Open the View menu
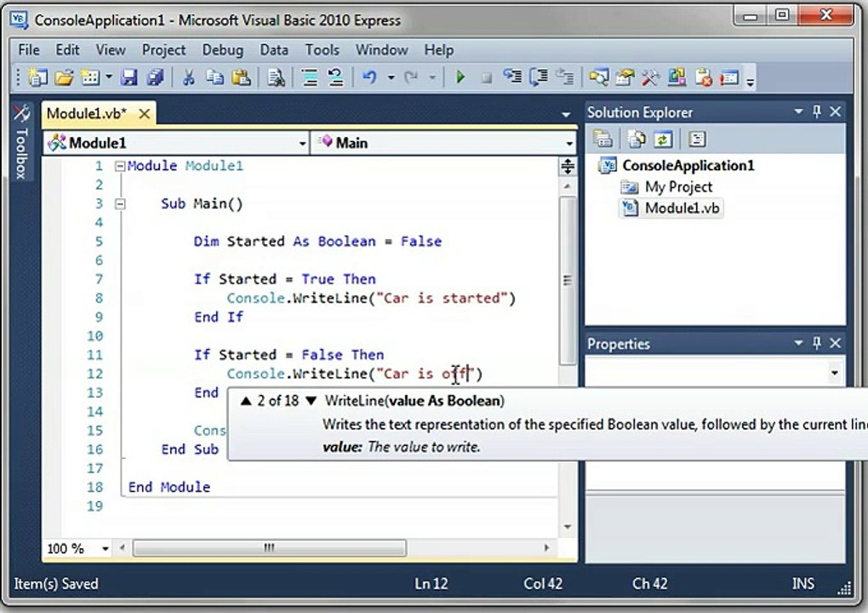Viewport: 868px width, 613px height. [110, 50]
